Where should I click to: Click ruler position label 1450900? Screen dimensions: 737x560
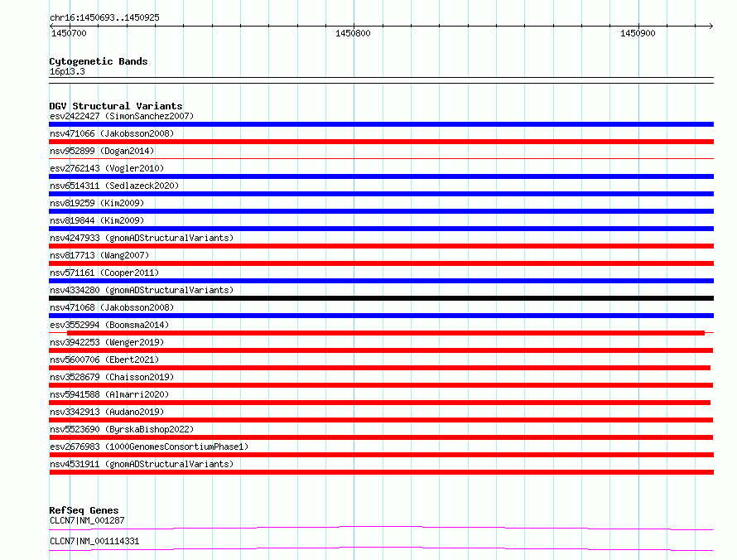pos(638,33)
